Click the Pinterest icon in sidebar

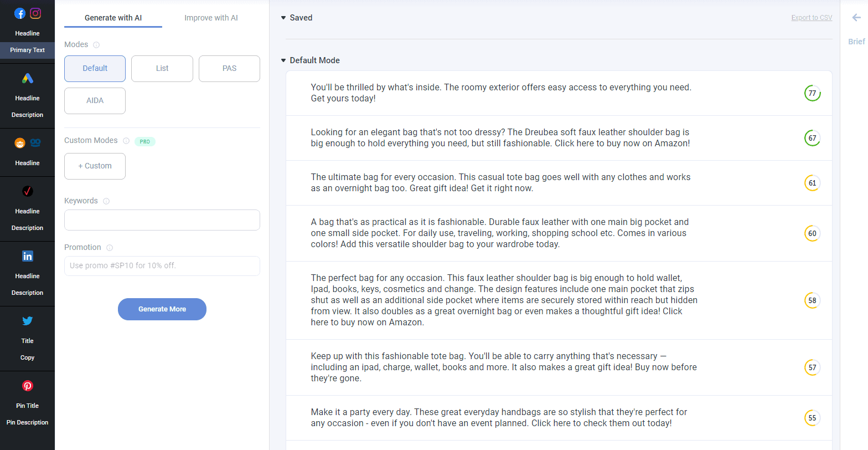click(x=28, y=386)
